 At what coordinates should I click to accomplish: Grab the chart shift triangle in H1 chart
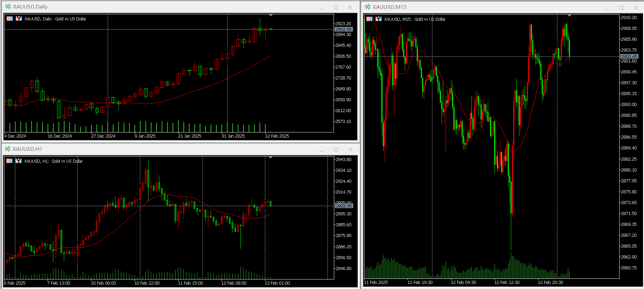coord(270,158)
